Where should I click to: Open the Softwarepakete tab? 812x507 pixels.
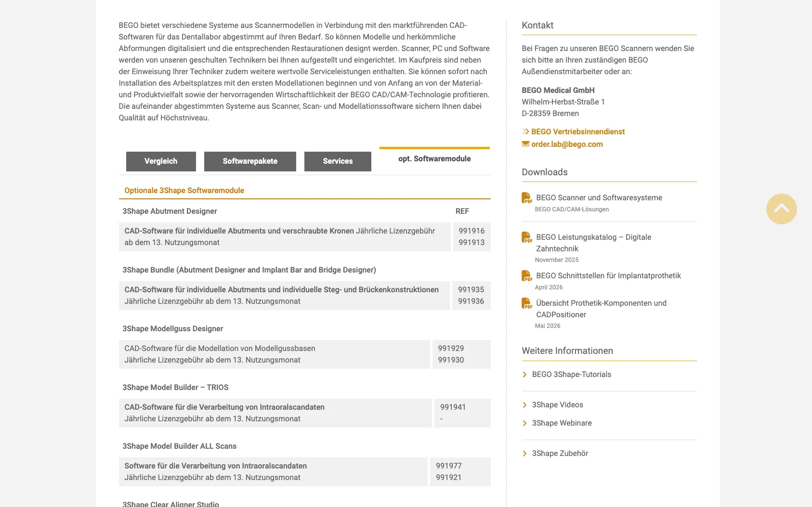(x=250, y=161)
